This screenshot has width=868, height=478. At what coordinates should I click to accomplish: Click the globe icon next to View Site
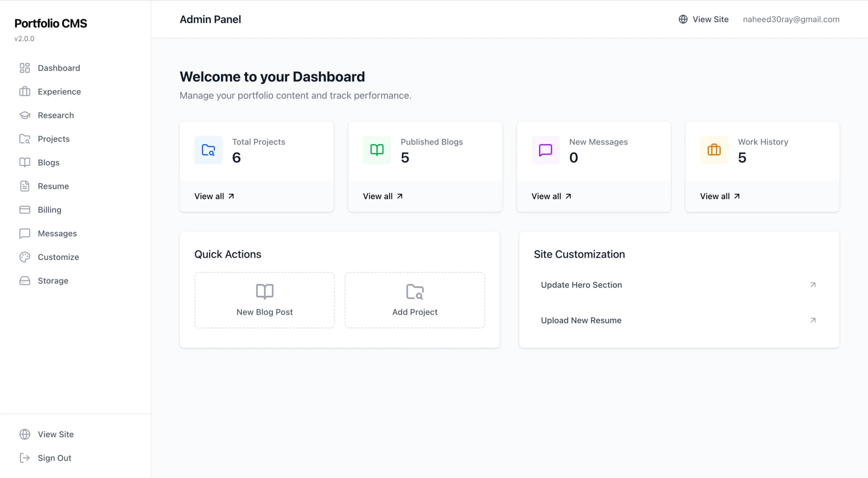pyautogui.click(x=682, y=19)
